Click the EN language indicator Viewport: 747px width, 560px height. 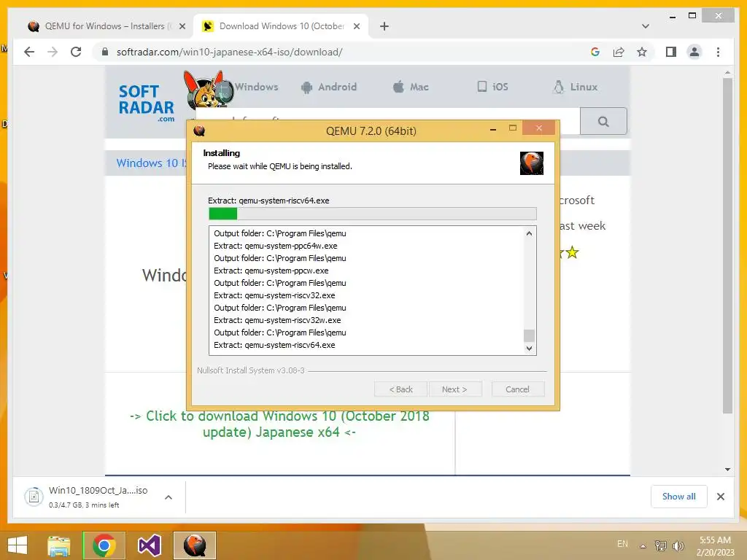pyautogui.click(x=622, y=544)
